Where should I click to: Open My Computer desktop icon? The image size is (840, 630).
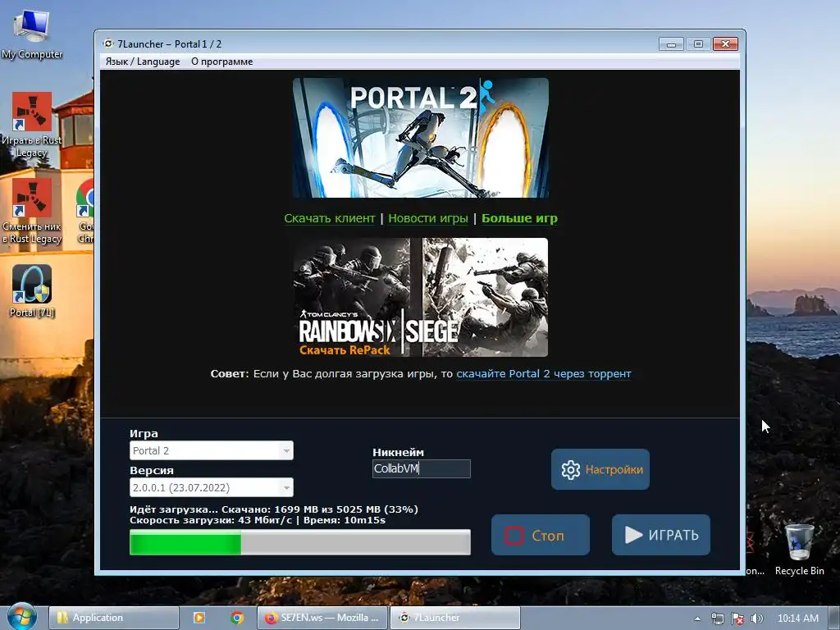click(32, 34)
